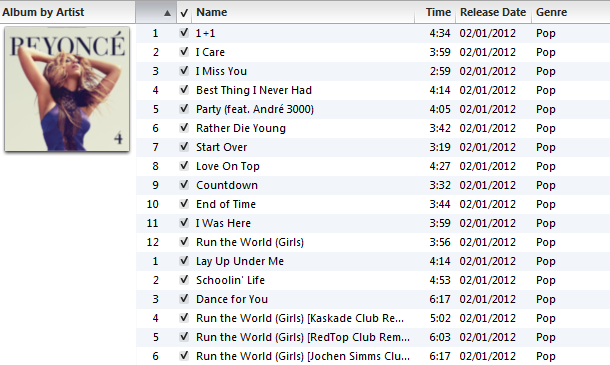Uncheck the Jochen Simms Club track
Image resolution: width=610 pixels, height=365 pixels.
184,356
